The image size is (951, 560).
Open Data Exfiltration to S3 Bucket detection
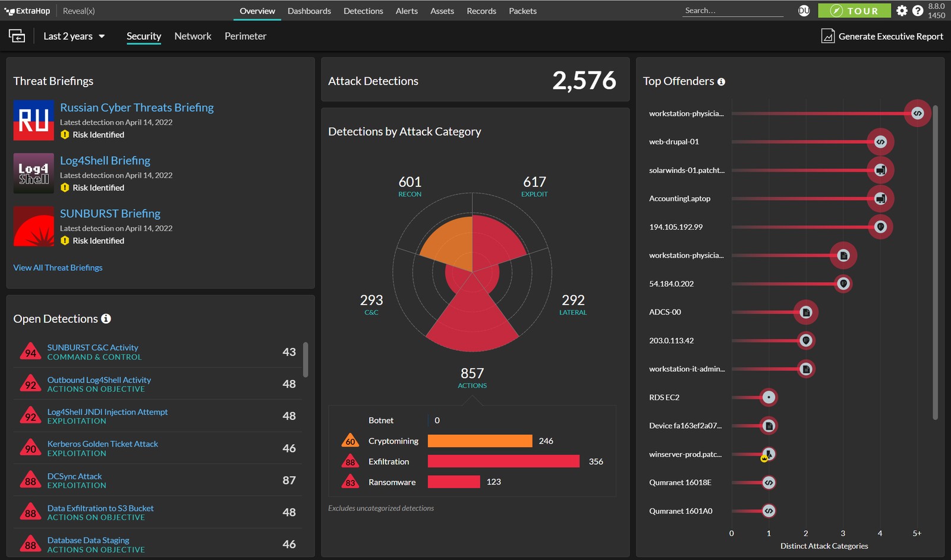(100, 508)
